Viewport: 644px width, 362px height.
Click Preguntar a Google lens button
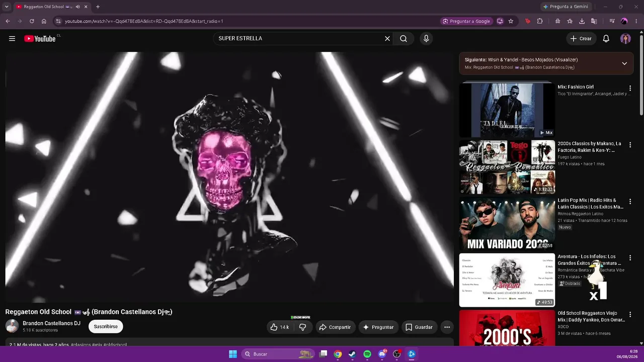pos(466,21)
